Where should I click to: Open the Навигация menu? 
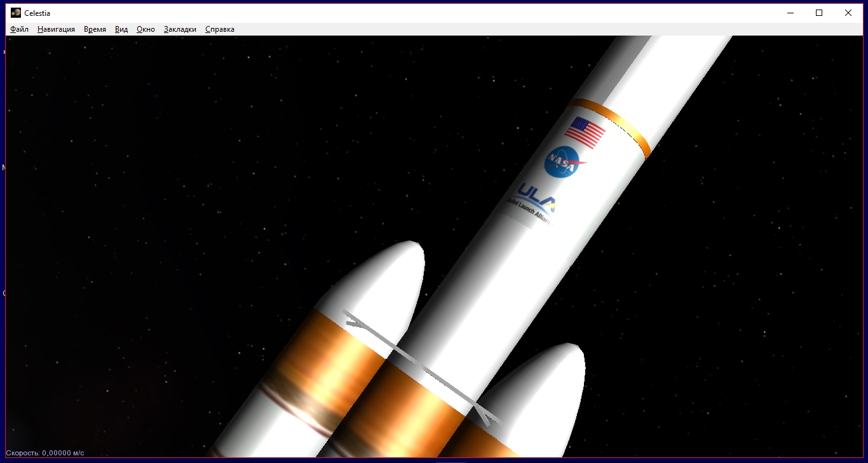point(56,29)
